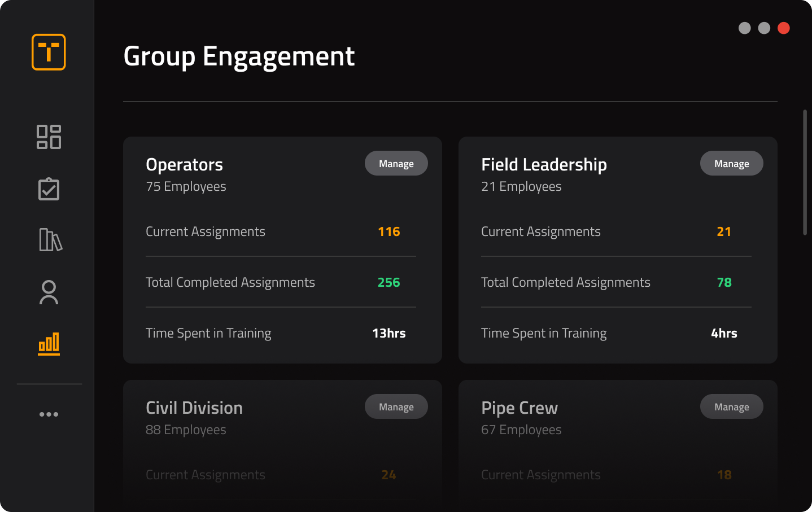Click Pipe Crew's 18 assignments value

[x=724, y=475]
